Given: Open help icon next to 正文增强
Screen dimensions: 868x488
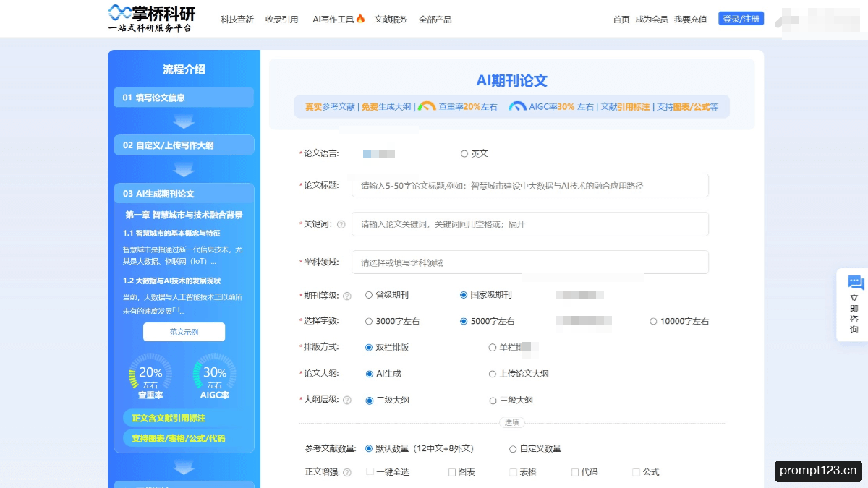Looking at the screenshot, I should (x=346, y=473).
